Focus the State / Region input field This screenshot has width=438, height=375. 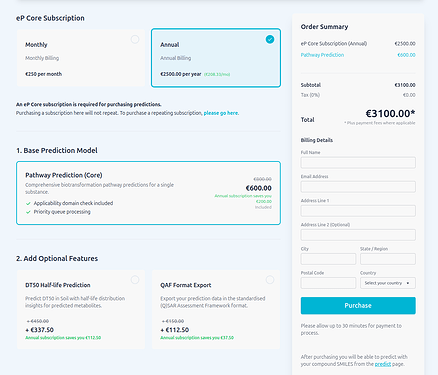388,259
